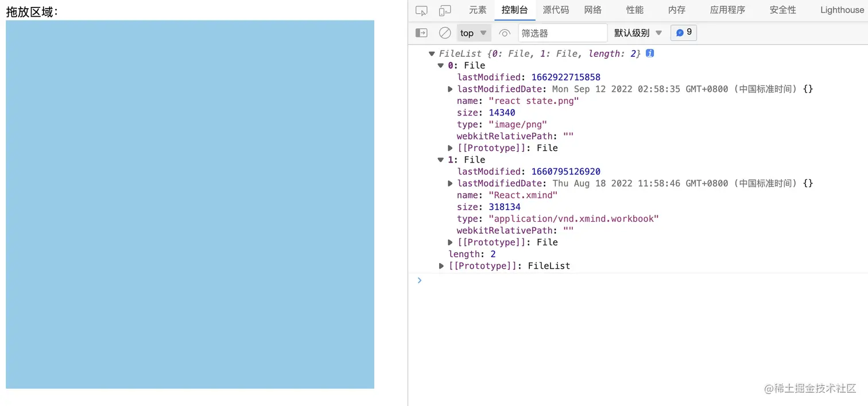Toggle the device emulation toolbar
Viewport: 868px width, 406px height.
click(x=442, y=10)
